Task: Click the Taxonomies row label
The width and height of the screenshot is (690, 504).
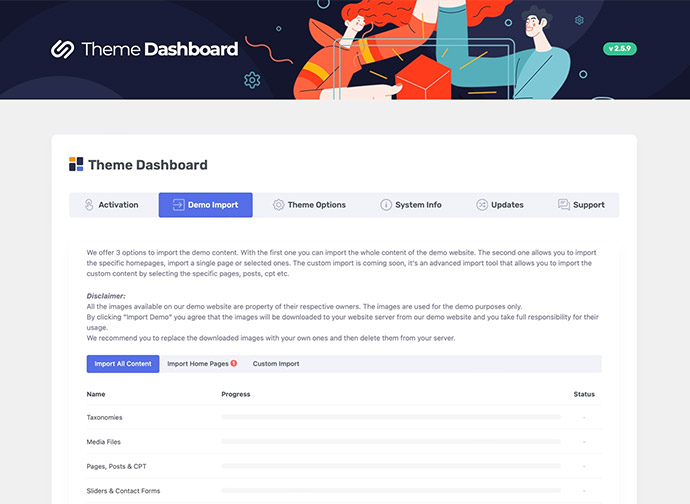Action: (x=104, y=417)
